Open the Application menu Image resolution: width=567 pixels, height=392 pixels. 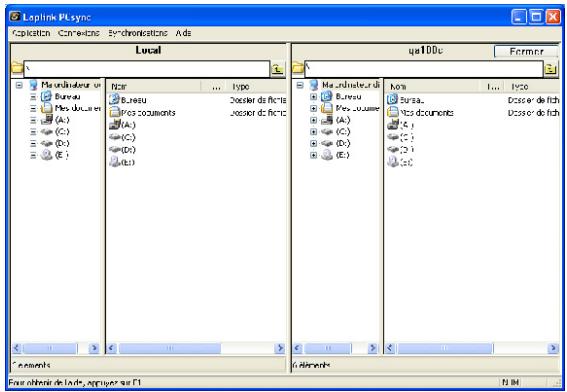(x=31, y=33)
